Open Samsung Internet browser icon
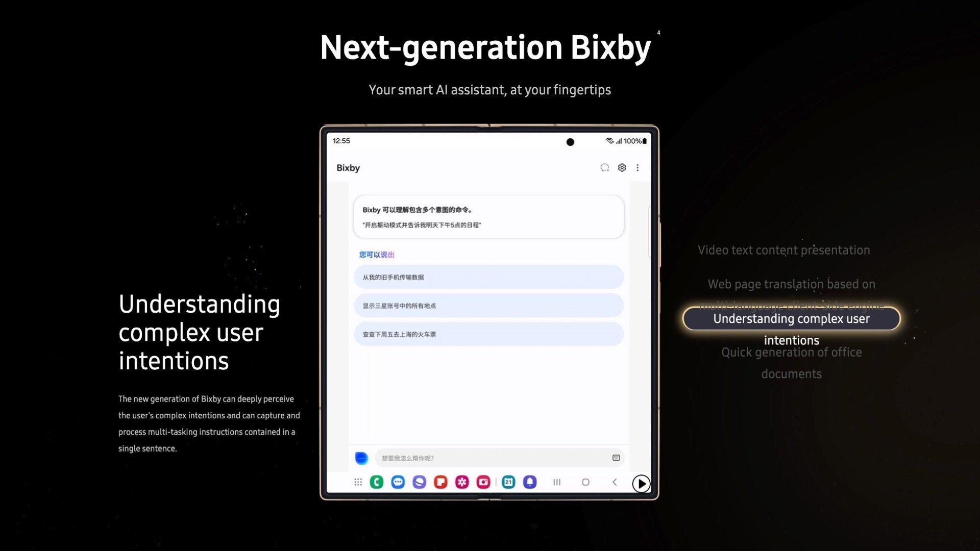The image size is (980, 551). 419,482
